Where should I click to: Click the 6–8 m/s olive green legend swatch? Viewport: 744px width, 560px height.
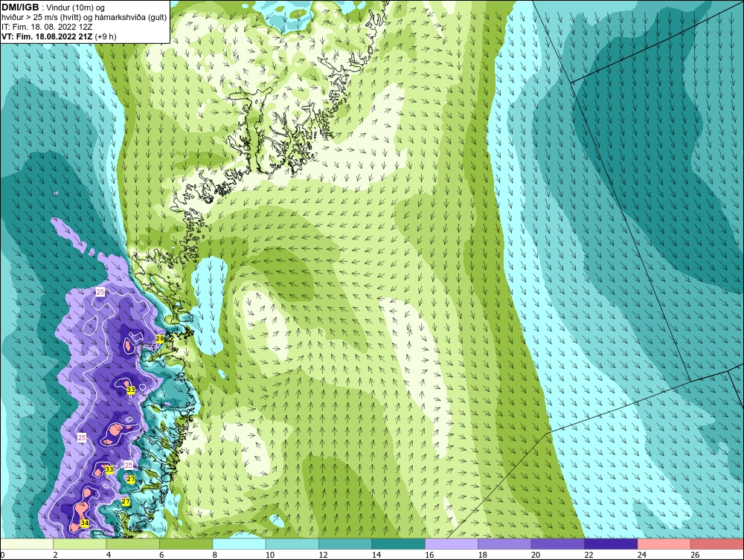pyautogui.click(x=186, y=544)
